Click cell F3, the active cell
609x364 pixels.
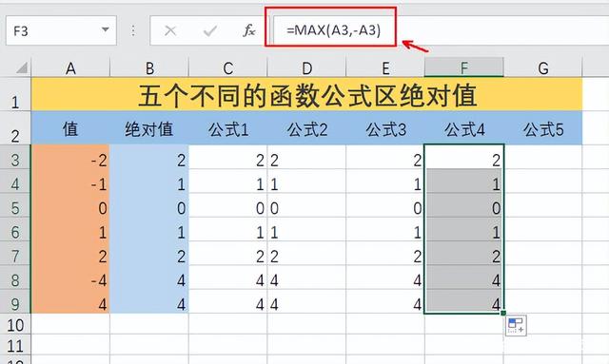click(x=464, y=157)
